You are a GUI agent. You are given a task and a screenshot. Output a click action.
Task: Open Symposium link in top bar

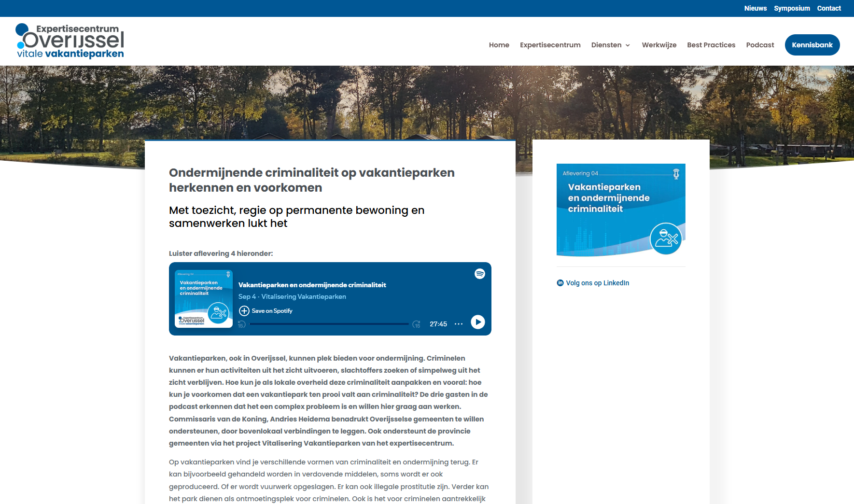(792, 8)
